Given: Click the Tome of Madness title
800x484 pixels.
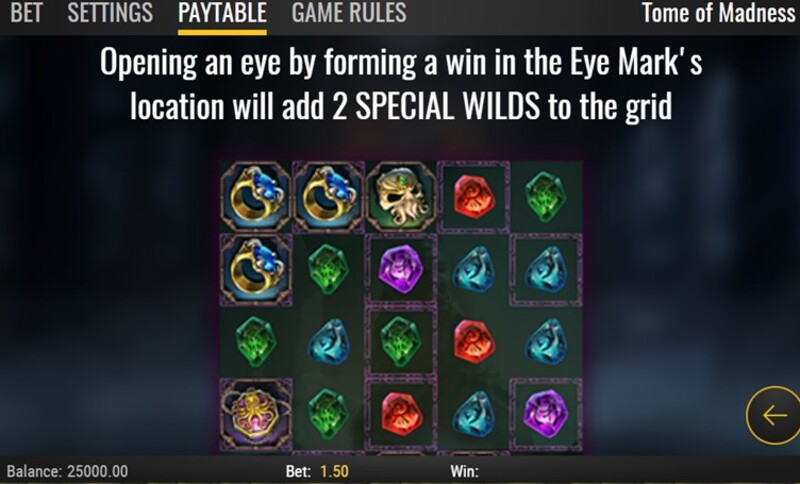Looking at the screenshot, I should (718, 13).
